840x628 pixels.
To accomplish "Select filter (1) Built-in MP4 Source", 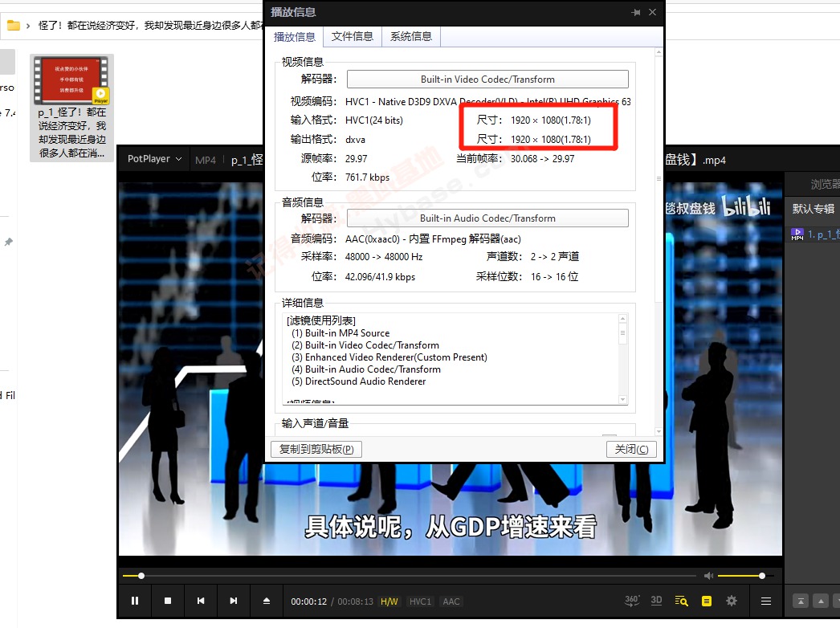I will pos(340,333).
